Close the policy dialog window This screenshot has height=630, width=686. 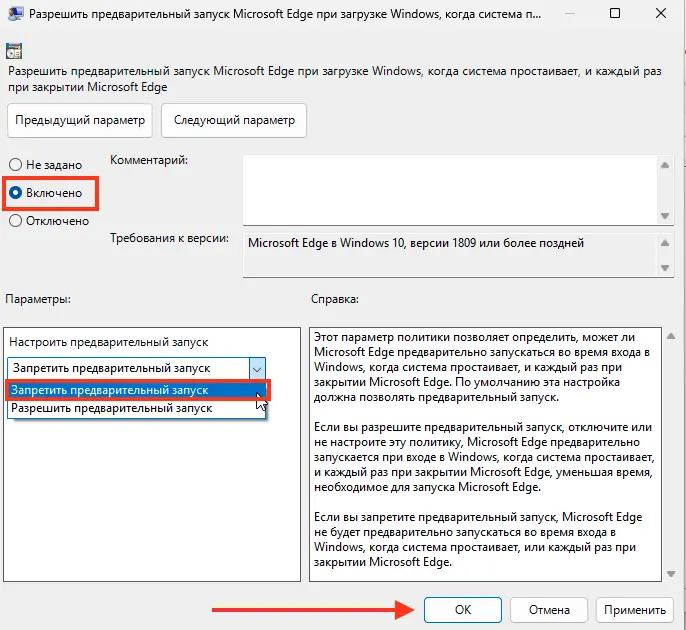pos(661,13)
